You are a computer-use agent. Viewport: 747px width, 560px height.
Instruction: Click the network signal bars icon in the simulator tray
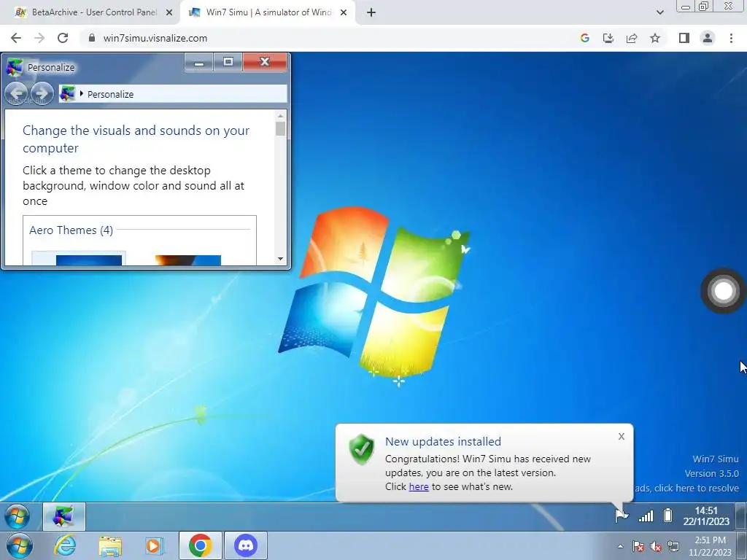(646, 516)
